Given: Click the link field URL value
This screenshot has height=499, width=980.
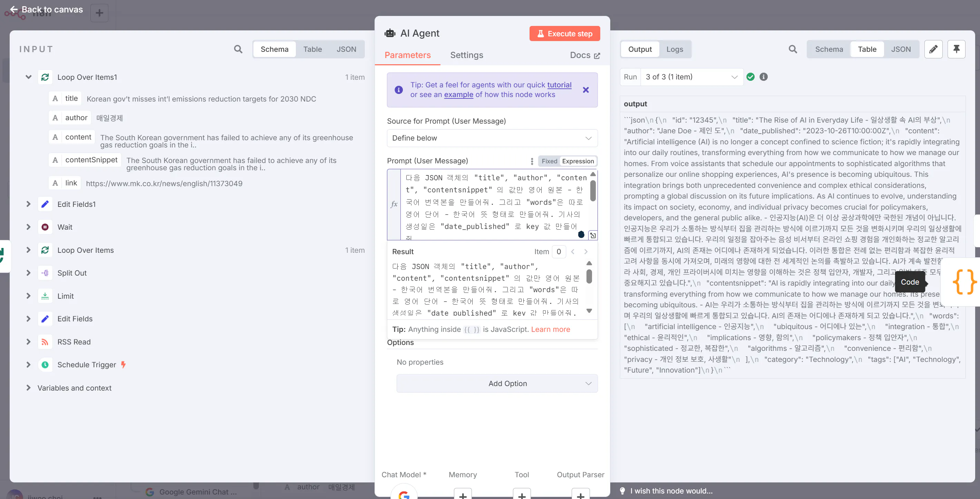Looking at the screenshot, I should pos(164,183).
